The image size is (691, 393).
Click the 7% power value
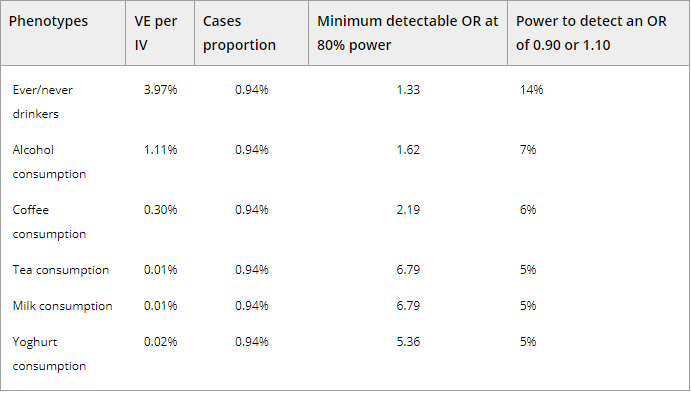[x=528, y=150]
